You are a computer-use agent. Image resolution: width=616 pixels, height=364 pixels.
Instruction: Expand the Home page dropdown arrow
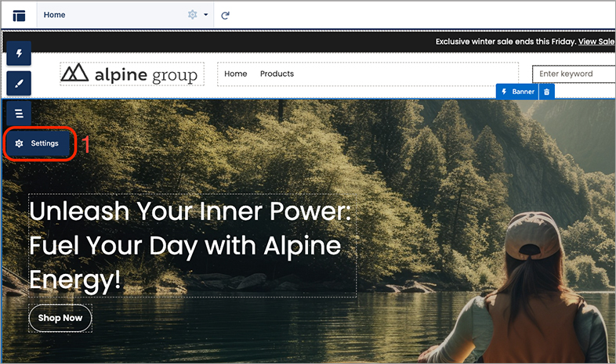[x=205, y=15]
